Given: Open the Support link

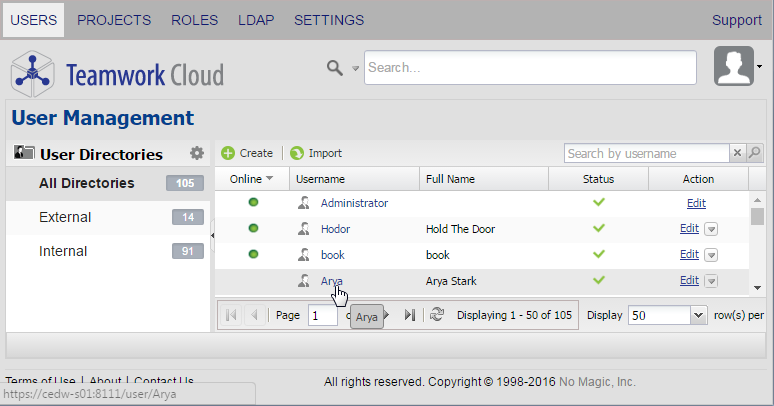Looking at the screenshot, I should 736,20.
